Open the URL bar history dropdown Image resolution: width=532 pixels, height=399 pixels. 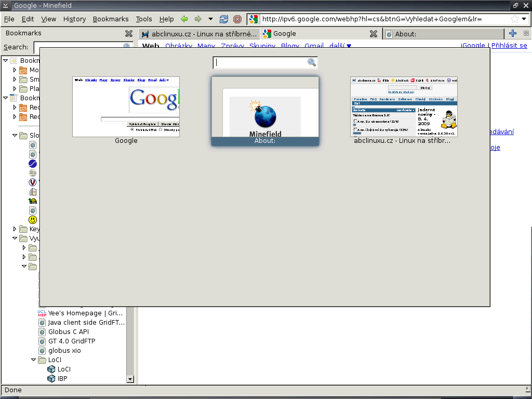(524, 19)
